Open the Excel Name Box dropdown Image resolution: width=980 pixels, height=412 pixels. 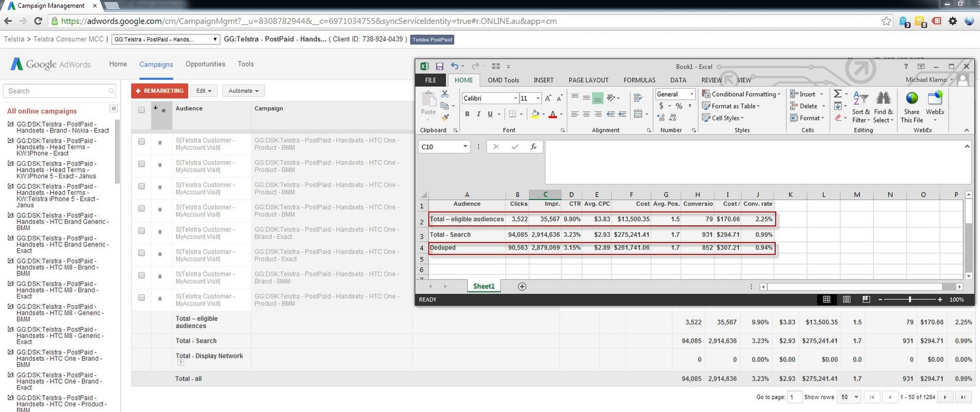465,146
